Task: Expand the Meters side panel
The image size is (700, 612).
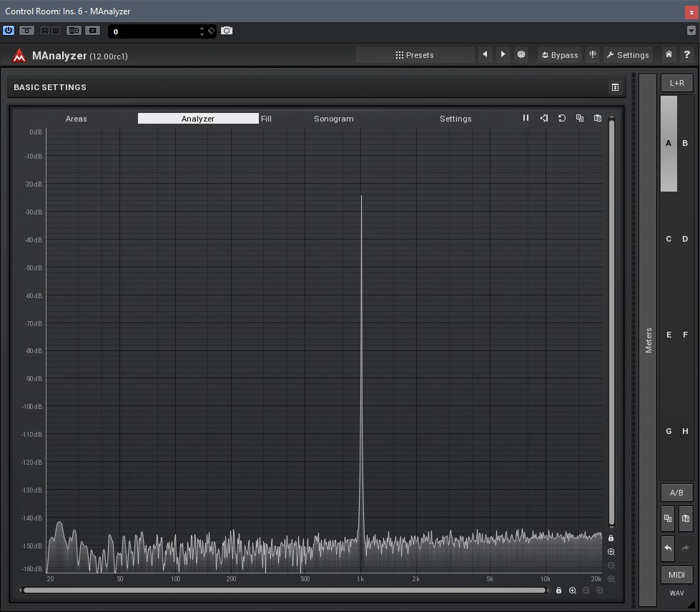Action: point(648,340)
